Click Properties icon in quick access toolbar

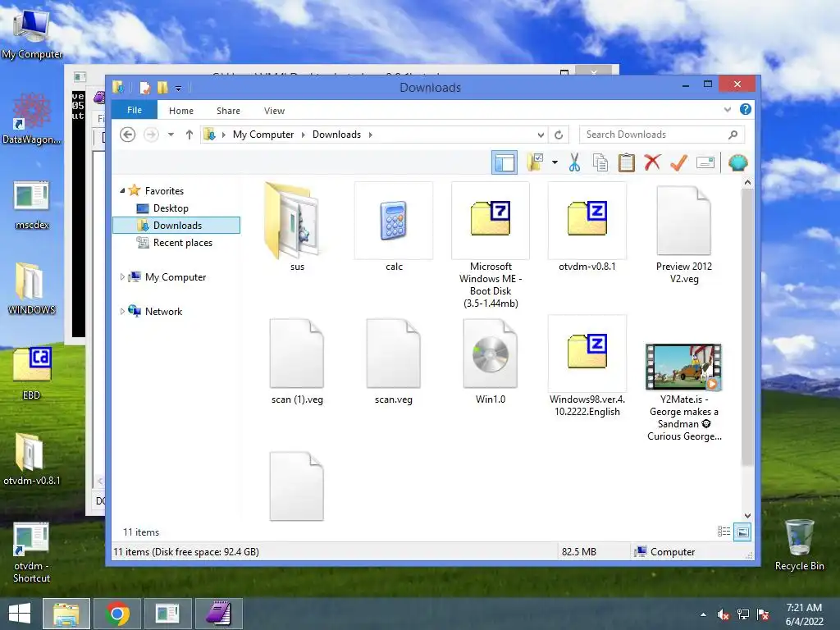[x=144, y=87]
